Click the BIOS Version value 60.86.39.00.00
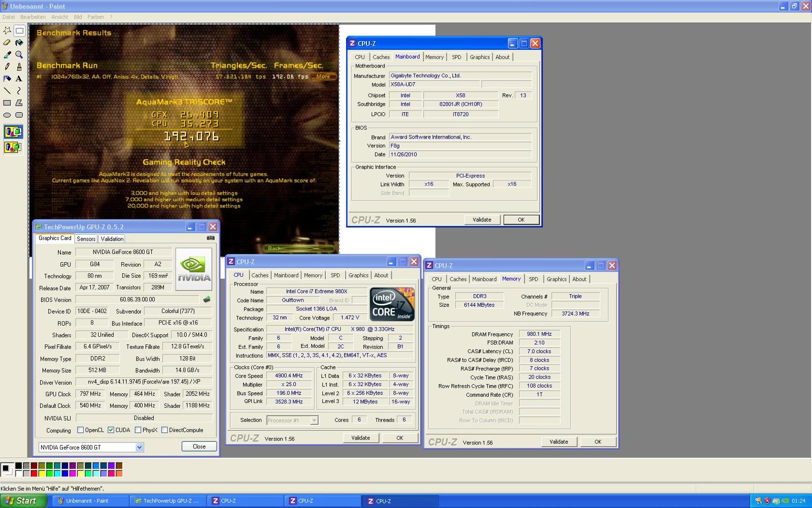Viewport: 812px width, 508px height. pyautogui.click(x=137, y=300)
